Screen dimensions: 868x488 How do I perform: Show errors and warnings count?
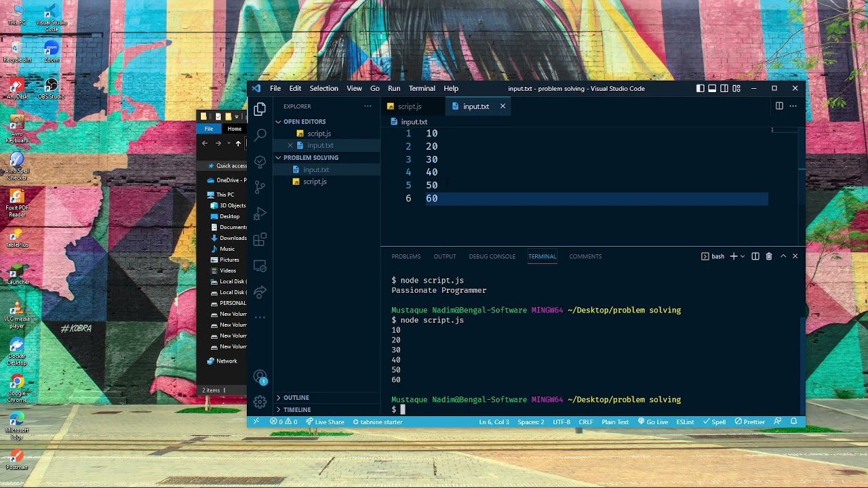click(283, 422)
